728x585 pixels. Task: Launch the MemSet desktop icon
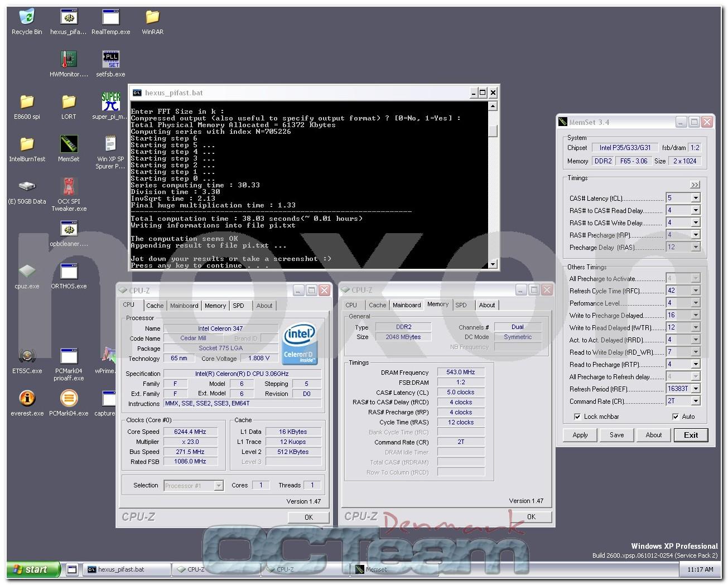69,149
